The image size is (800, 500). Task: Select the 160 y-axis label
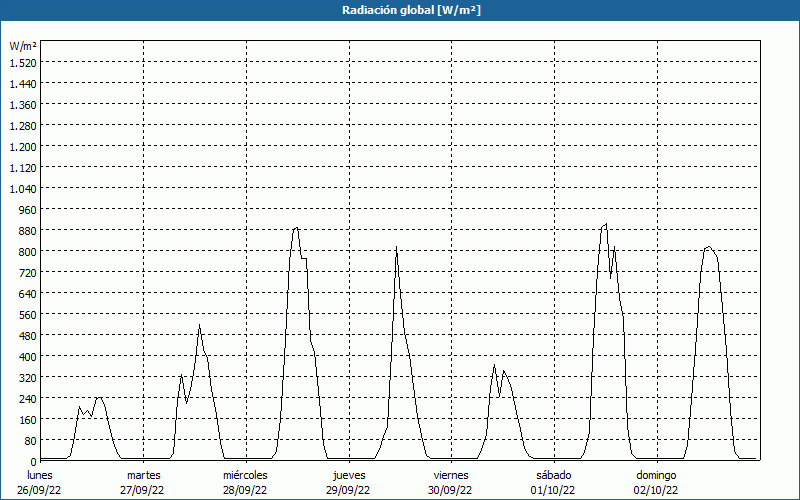28,420
